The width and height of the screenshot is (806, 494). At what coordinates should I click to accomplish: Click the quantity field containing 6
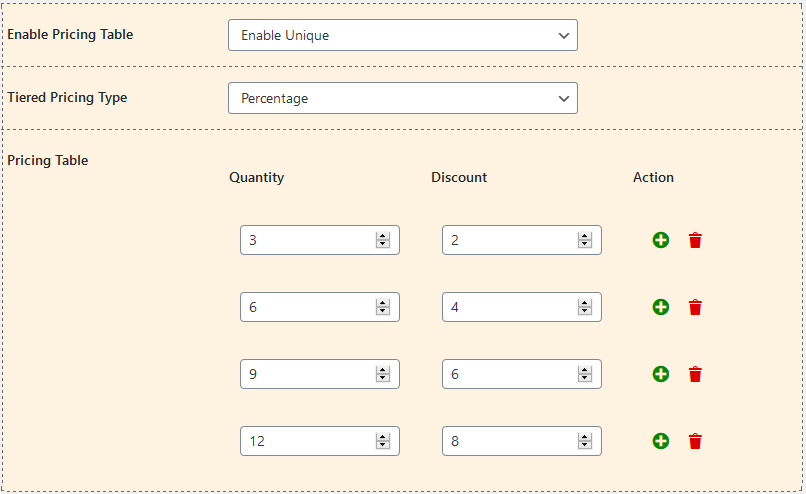coord(320,307)
